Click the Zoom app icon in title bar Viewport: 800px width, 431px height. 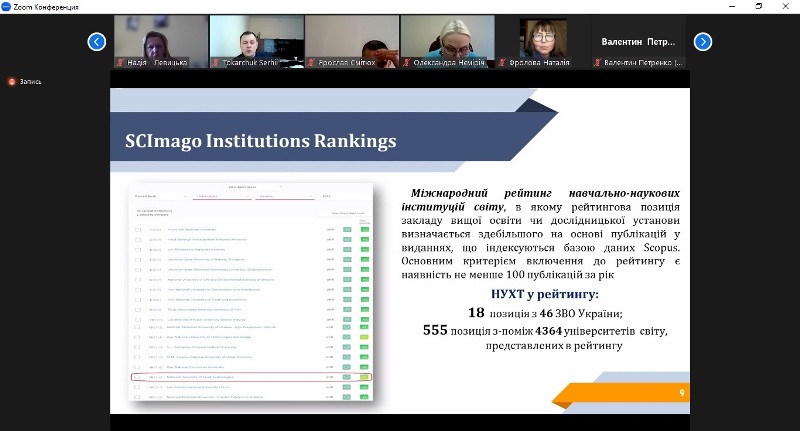[x=6, y=7]
